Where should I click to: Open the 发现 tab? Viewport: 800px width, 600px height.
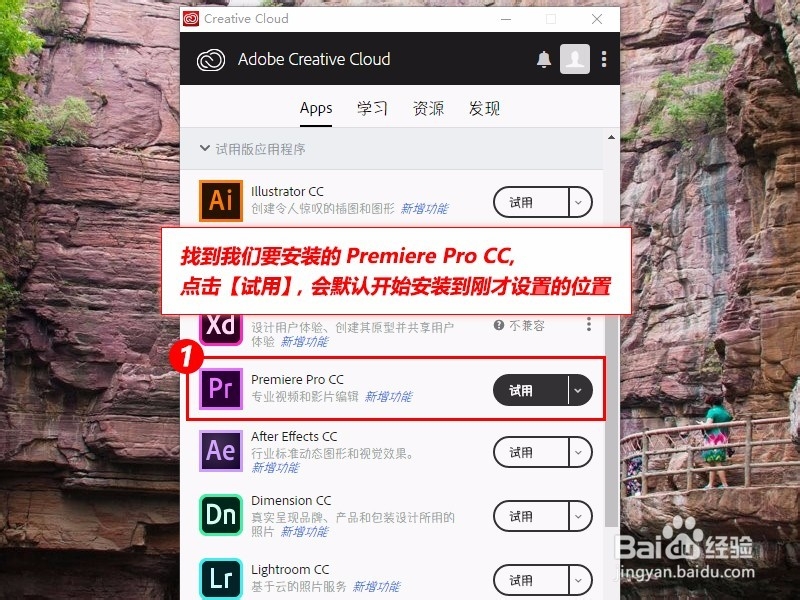(486, 108)
